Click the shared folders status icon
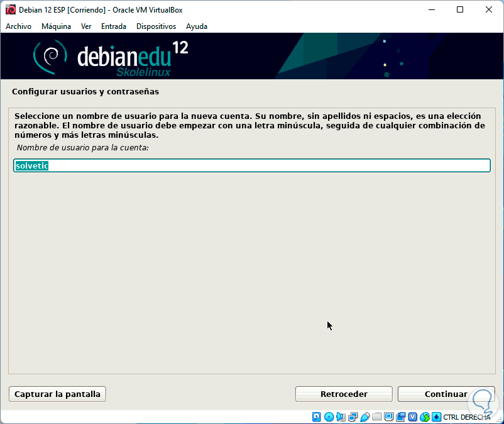 (376, 417)
